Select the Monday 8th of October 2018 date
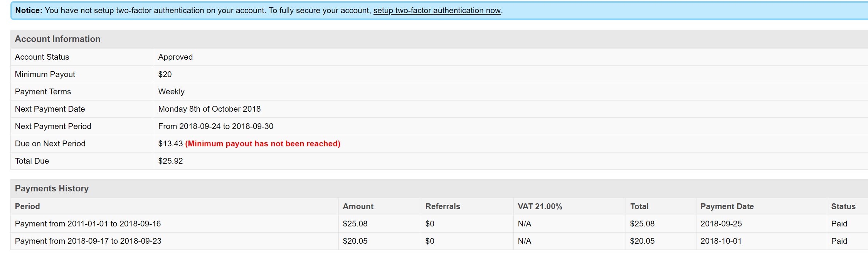The height and width of the screenshot is (258, 868). (209, 109)
